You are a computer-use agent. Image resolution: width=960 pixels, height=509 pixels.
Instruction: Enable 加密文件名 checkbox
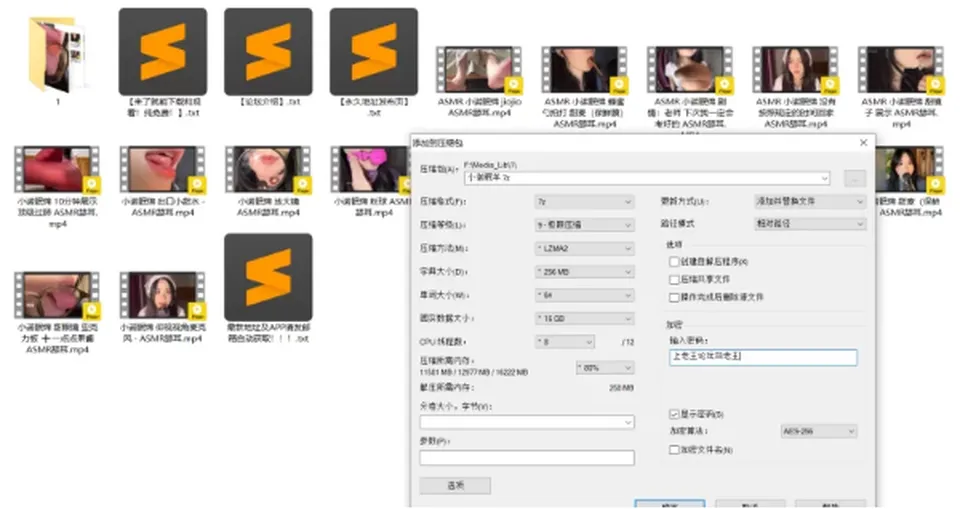(674, 450)
